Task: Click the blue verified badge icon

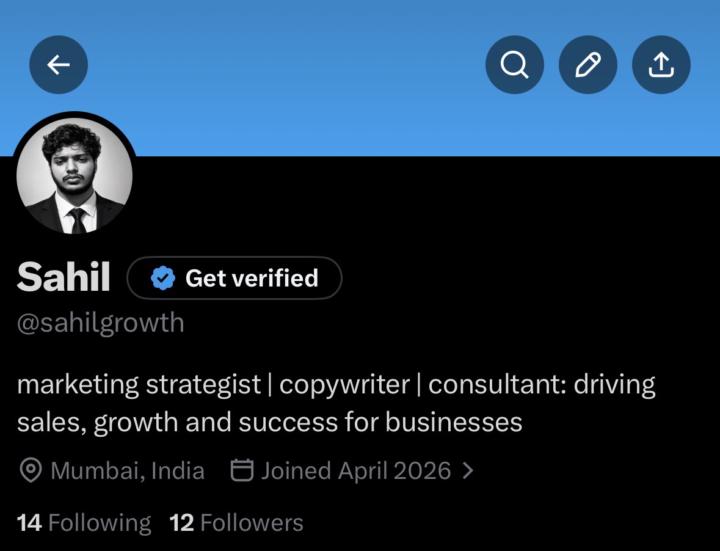Action: (x=163, y=278)
